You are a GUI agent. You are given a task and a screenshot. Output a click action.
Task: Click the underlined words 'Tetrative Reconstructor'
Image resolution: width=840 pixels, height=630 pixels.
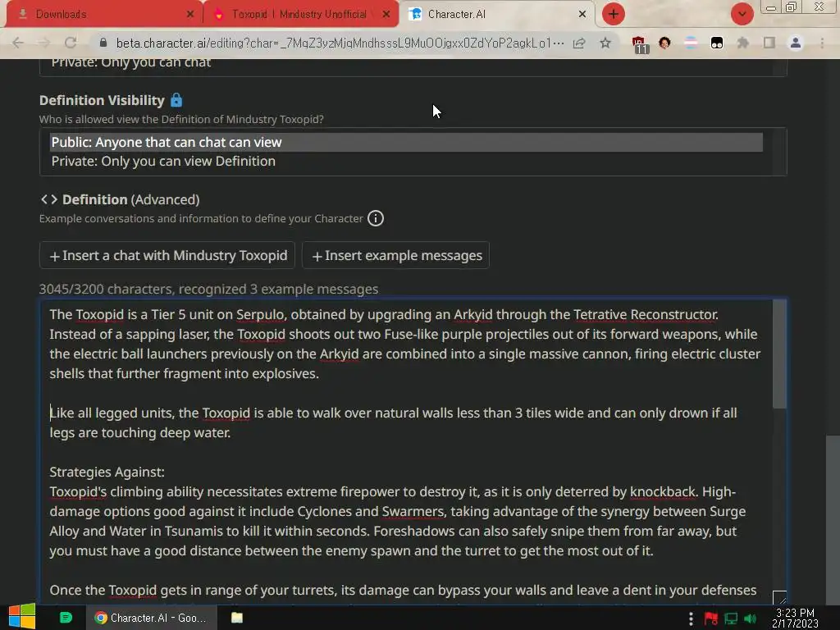[645, 314]
